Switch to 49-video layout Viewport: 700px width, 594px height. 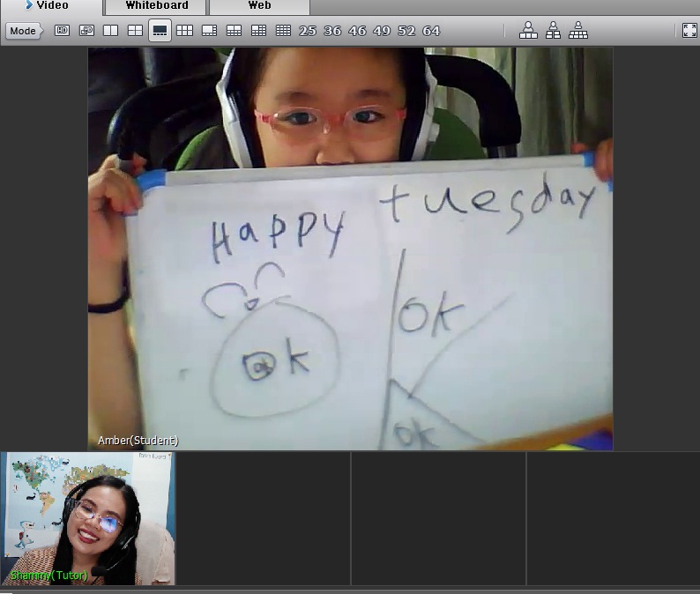[x=382, y=31]
